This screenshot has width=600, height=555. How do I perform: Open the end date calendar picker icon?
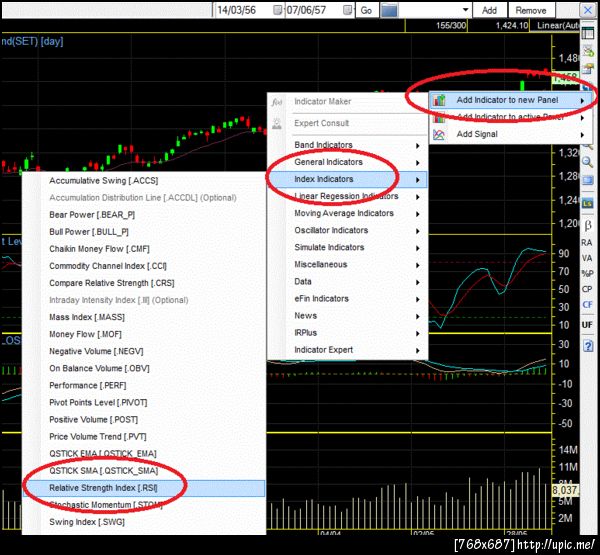[347, 10]
